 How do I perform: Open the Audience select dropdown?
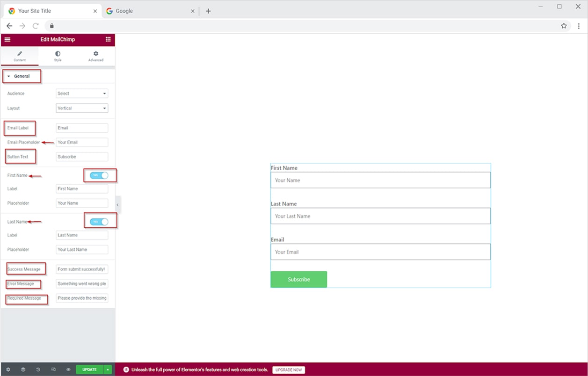[x=82, y=94]
